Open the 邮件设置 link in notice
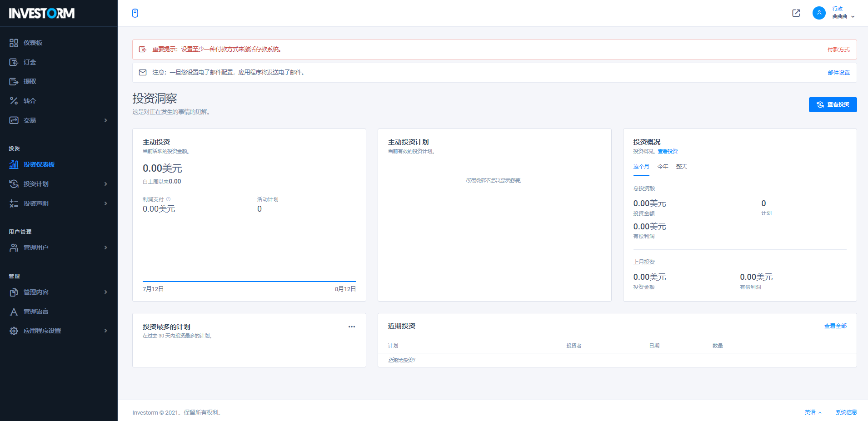Image resolution: width=868 pixels, height=421 pixels. click(838, 73)
